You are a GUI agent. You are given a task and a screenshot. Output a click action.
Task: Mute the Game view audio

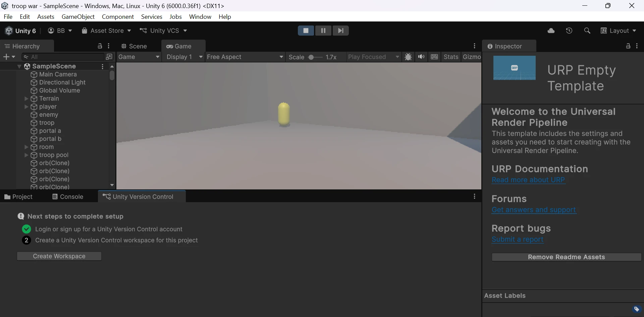pyautogui.click(x=421, y=57)
